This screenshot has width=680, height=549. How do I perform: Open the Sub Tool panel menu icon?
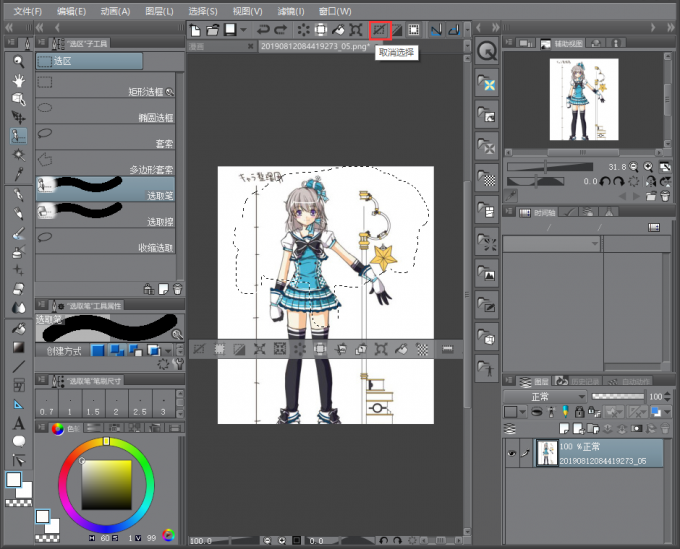pyautogui.click(x=41, y=42)
